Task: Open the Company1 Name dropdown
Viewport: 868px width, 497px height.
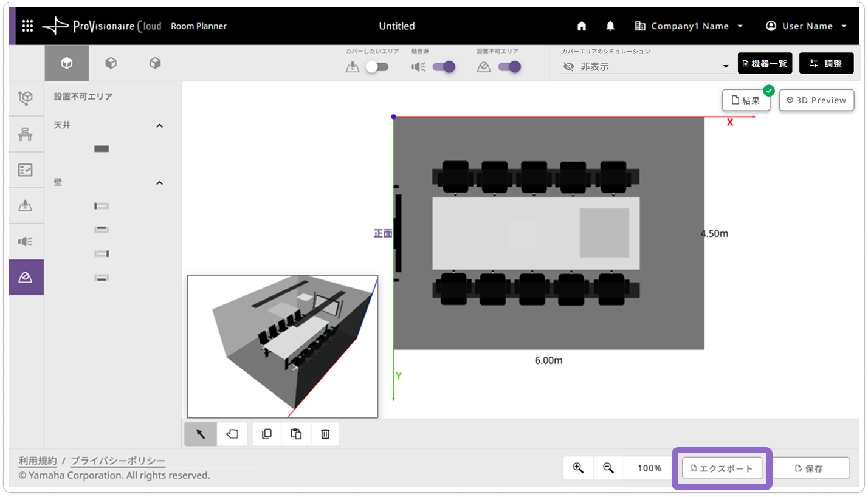Action: point(689,26)
